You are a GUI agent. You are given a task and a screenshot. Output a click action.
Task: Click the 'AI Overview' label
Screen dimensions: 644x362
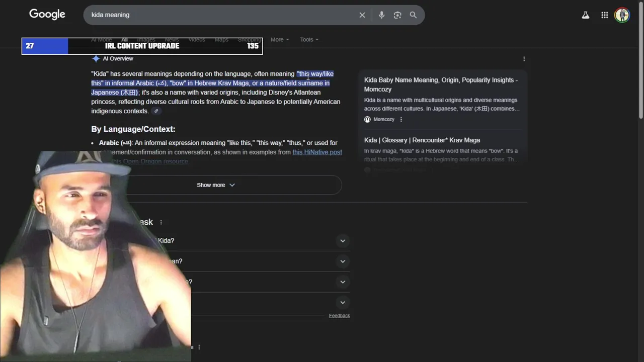click(118, 59)
